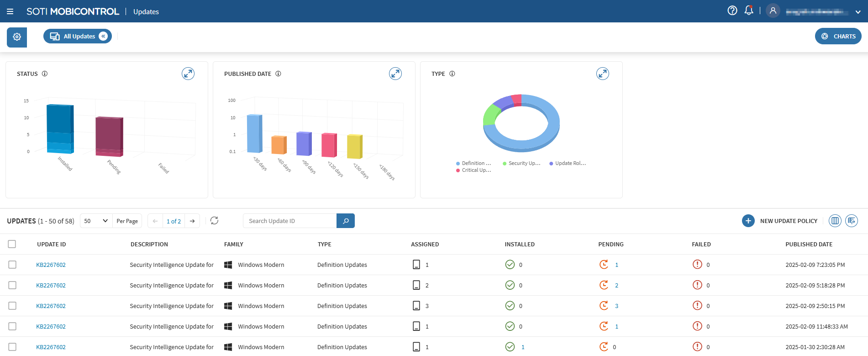
Task: Show info for STATUS chart
Action: tap(45, 74)
